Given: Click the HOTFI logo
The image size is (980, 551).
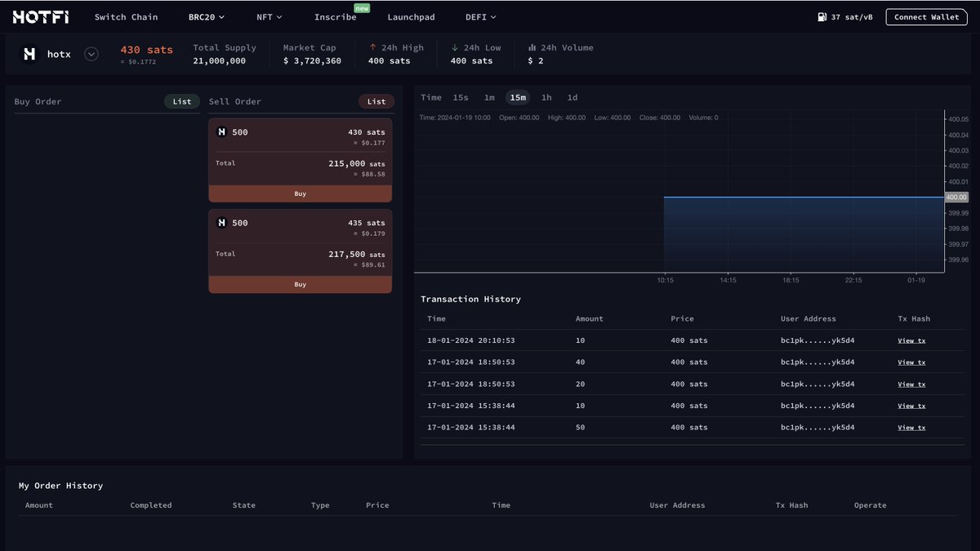Looking at the screenshot, I should click(x=42, y=16).
